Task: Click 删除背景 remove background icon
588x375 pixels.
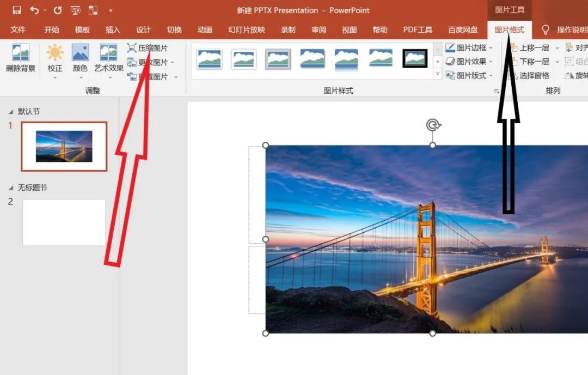Action: click(x=21, y=57)
